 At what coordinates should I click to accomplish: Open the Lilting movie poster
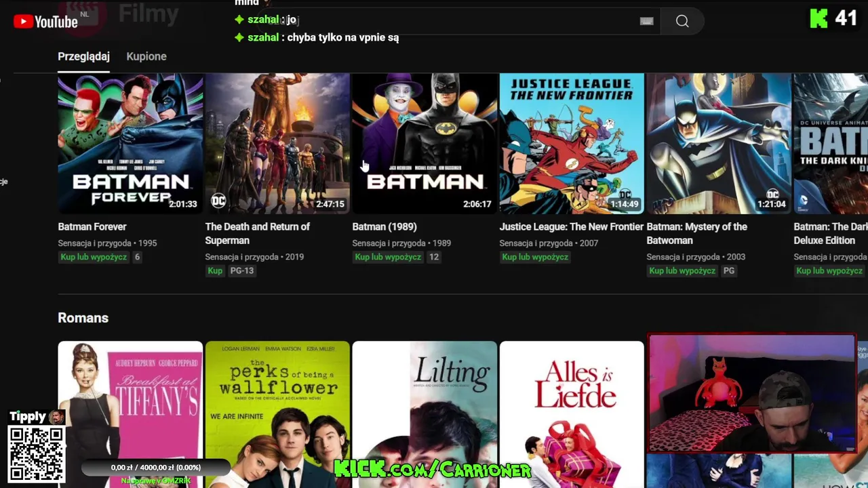tap(425, 414)
